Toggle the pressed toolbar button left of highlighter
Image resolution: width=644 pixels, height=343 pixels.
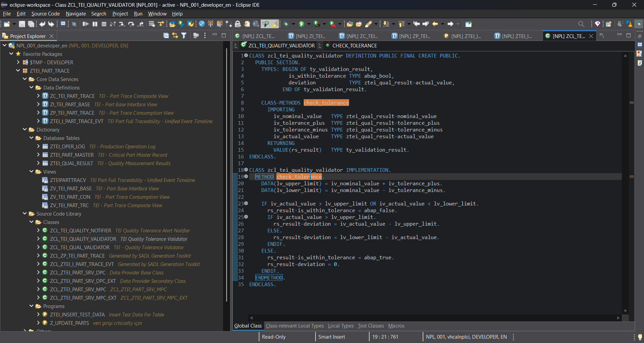[x=265, y=24]
